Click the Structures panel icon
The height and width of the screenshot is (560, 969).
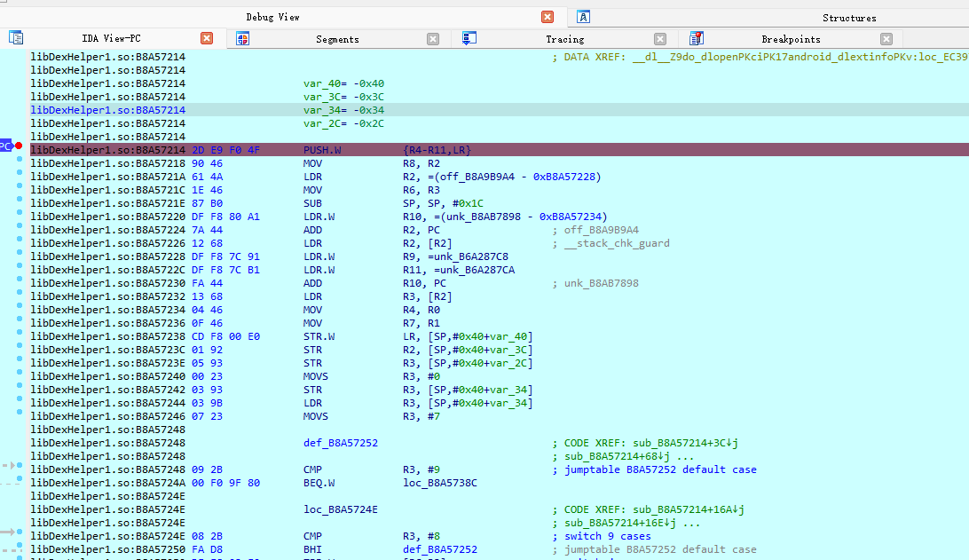point(583,17)
